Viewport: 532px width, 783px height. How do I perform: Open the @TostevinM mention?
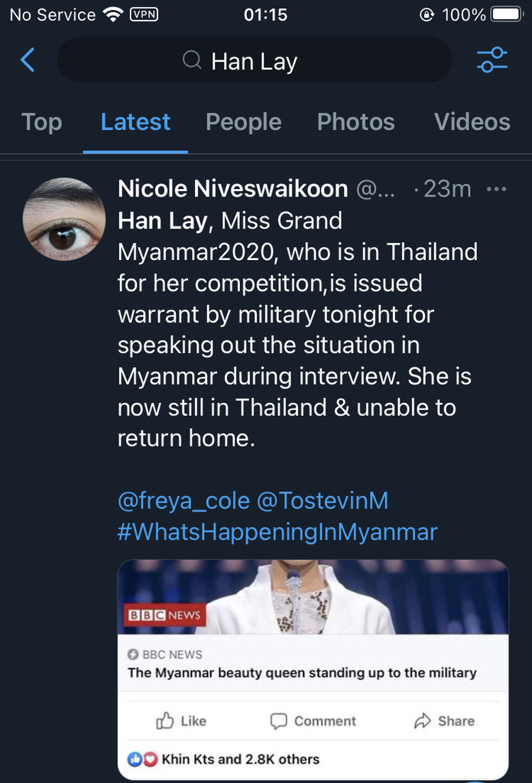pos(323,501)
